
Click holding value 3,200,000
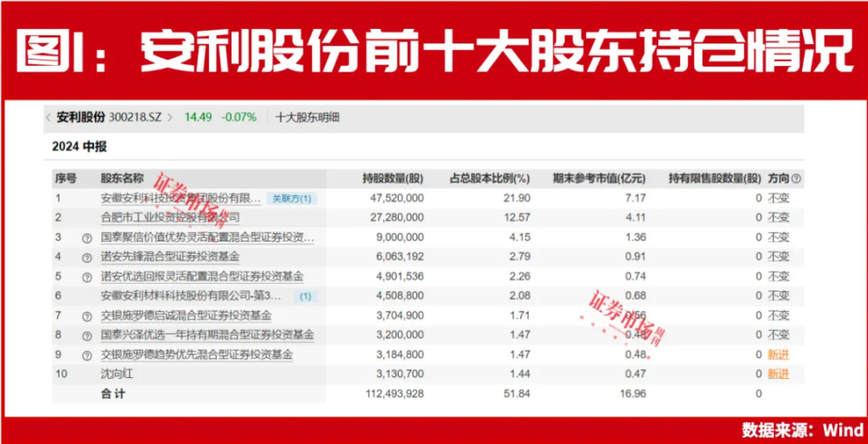401,335
